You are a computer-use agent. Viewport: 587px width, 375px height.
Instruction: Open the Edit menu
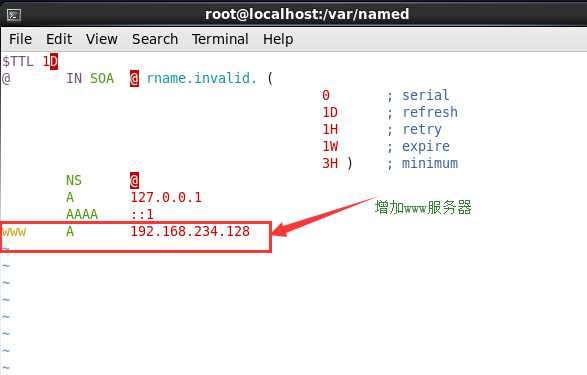coord(59,39)
